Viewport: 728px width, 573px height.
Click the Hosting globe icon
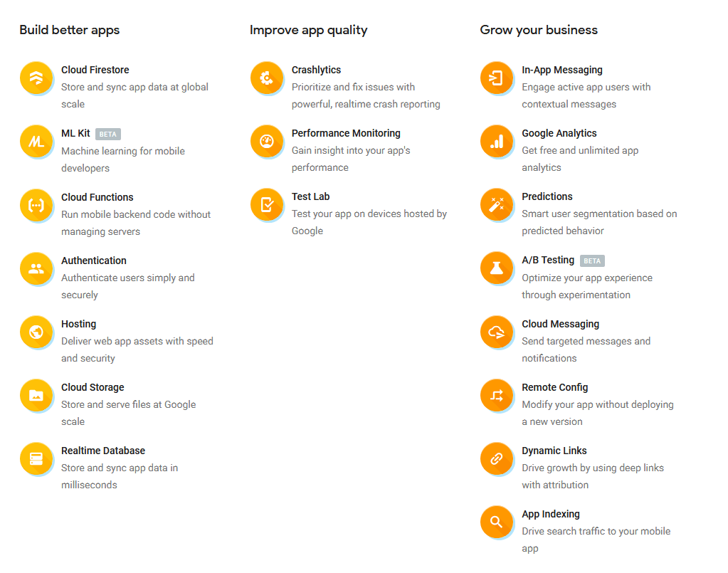point(36,332)
